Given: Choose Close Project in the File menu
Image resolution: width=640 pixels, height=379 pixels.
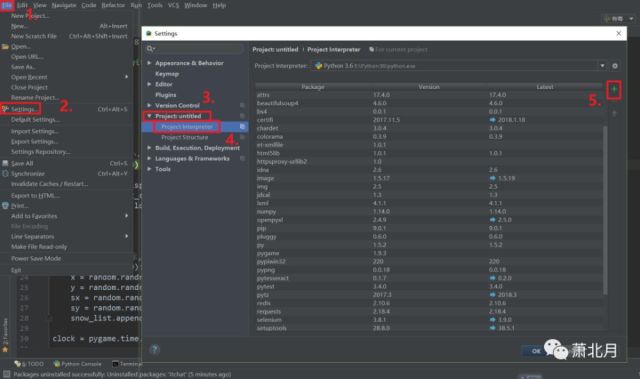Looking at the screenshot, I should point(29,87).
